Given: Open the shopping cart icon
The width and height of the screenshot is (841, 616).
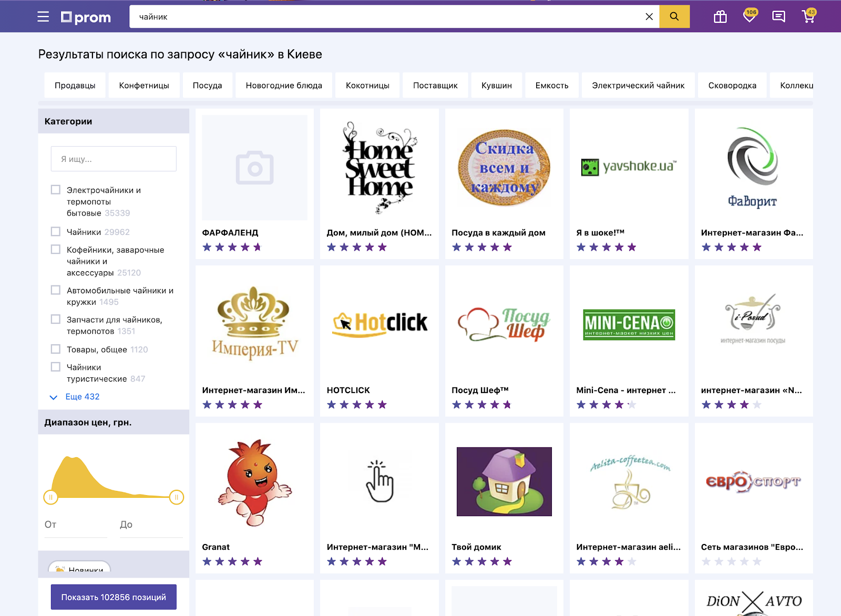Looking at the screenshot, I should point(809,16).
